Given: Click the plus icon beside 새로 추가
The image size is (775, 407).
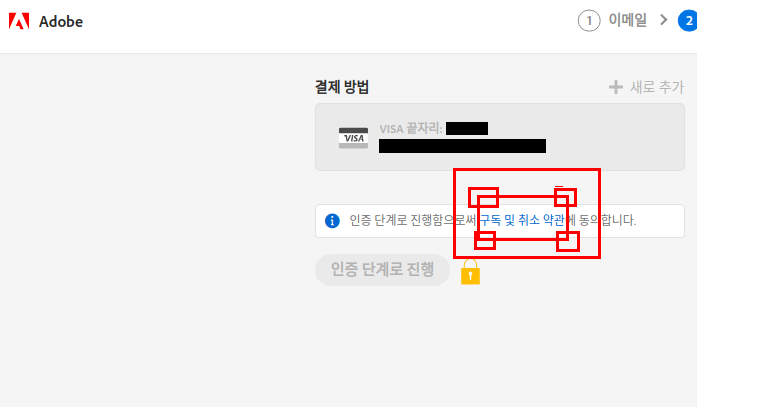Looking at the screenshot, I should (x=615, y=87).
